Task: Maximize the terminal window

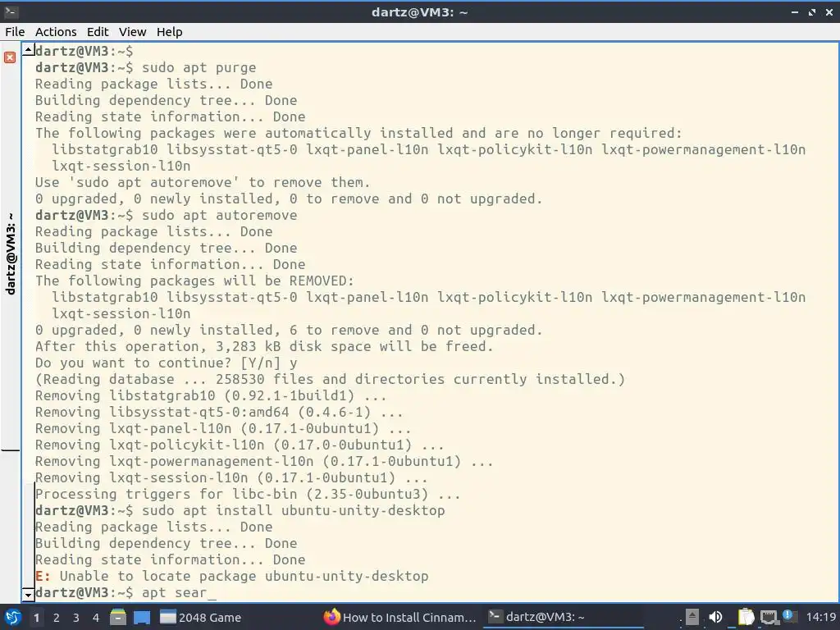Action: pos(812,11)
